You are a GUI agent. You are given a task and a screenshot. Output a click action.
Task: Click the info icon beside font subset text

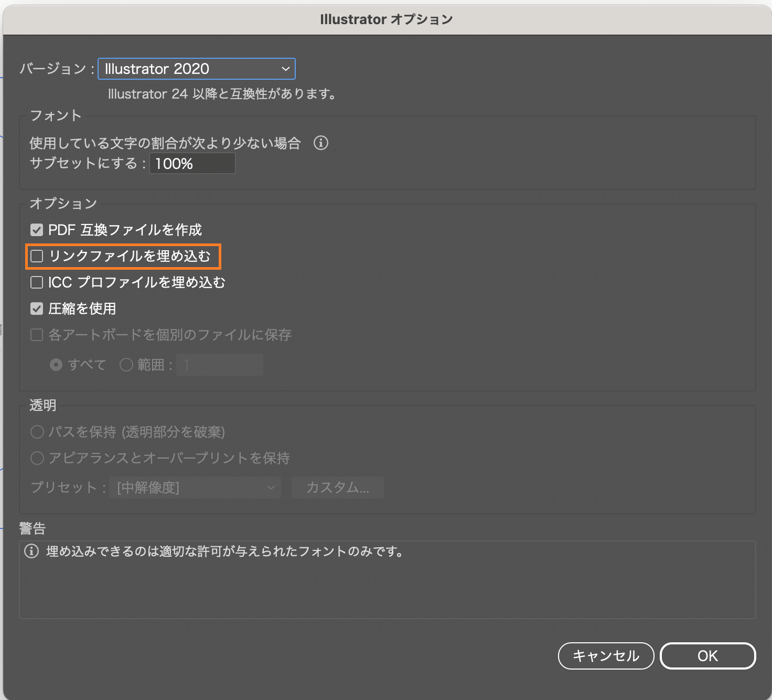pos(321,143)
